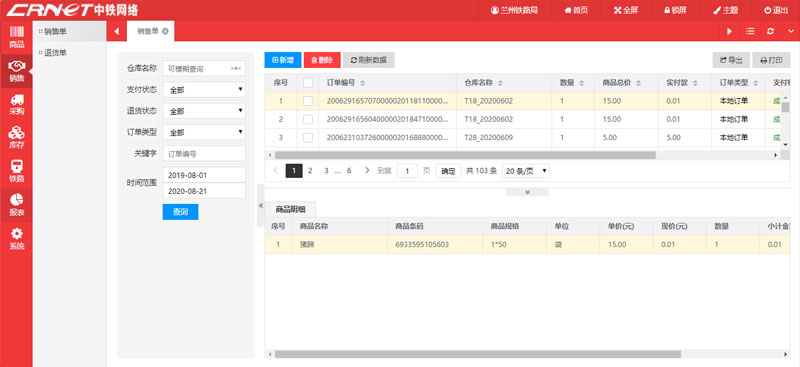Open the 支付状态 dropdown
This screenshot has width=800, height=367.
204,90
